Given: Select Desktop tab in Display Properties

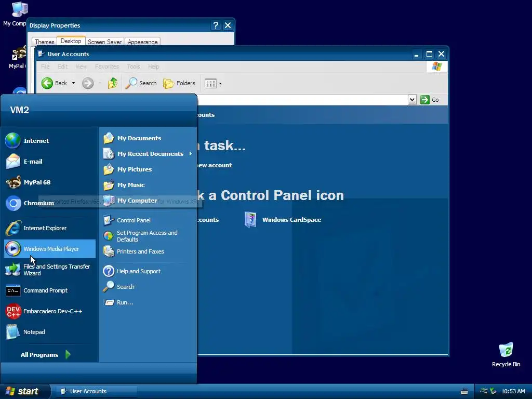Looking at the screenshot, I should [71, 41].
